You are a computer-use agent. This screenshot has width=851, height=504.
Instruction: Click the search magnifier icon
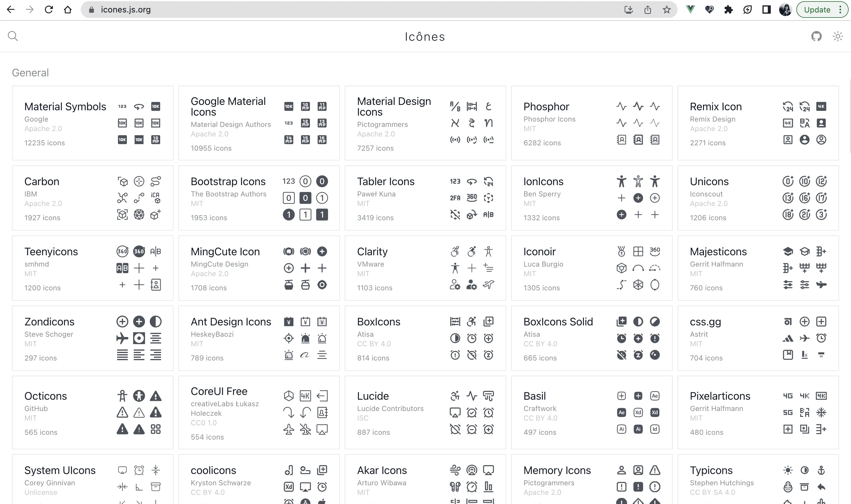[12, 36]
